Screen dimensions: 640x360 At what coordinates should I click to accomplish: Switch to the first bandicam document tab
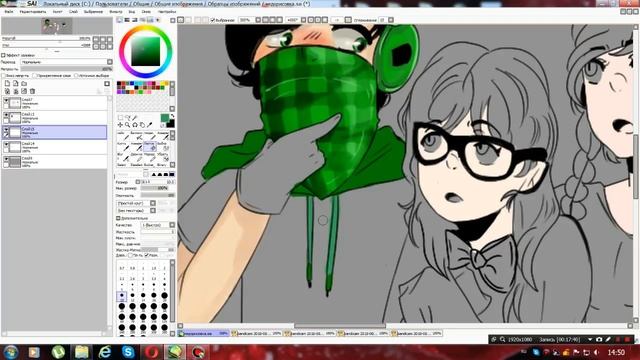[256, 333]
